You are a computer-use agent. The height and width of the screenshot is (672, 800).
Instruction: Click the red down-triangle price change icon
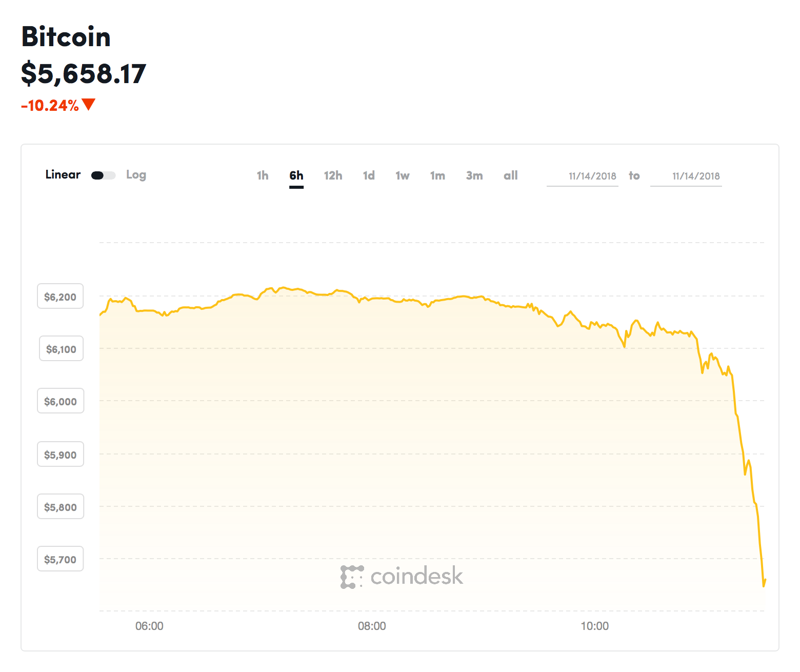coord(89,105)
